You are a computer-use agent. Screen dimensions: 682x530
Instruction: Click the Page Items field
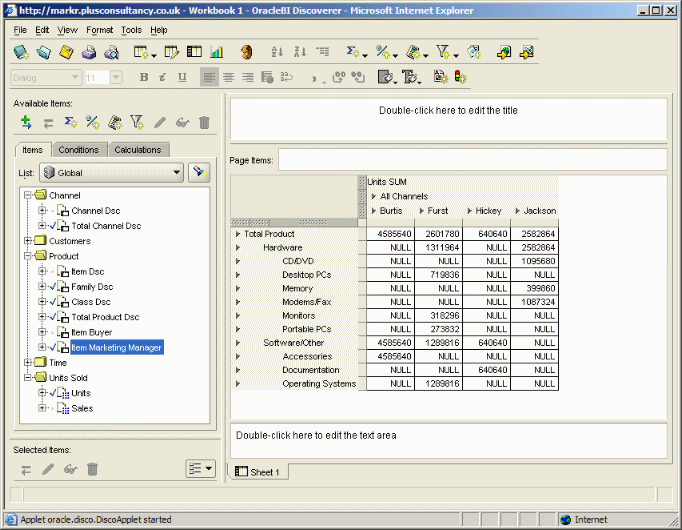470,160
